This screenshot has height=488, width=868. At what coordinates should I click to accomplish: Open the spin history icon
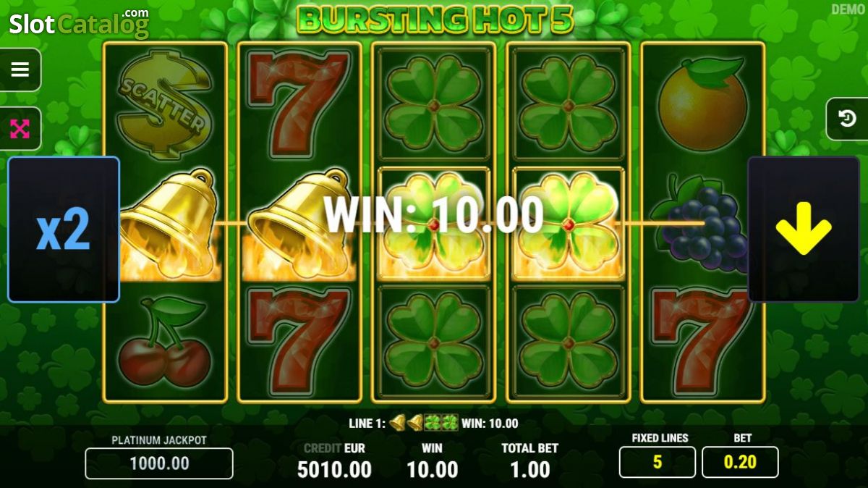847,118
